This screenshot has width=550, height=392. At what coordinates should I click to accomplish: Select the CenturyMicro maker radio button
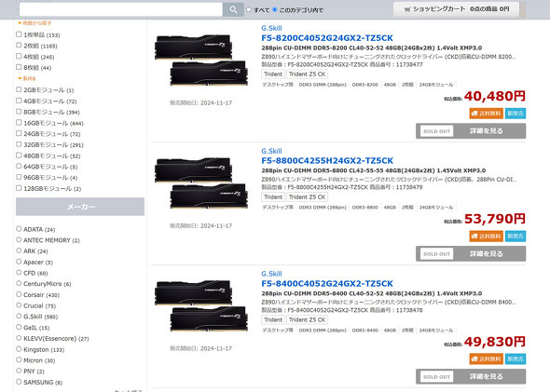point(19,283)
